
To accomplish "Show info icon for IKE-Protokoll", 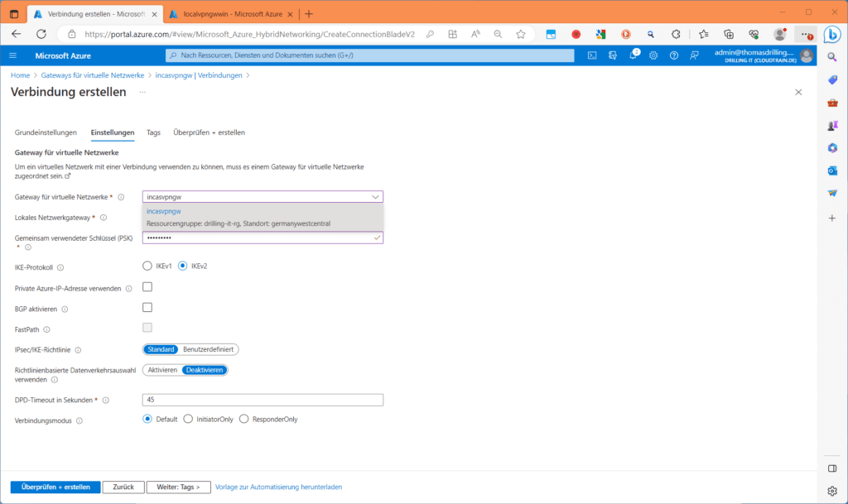I will click(60, 267).
